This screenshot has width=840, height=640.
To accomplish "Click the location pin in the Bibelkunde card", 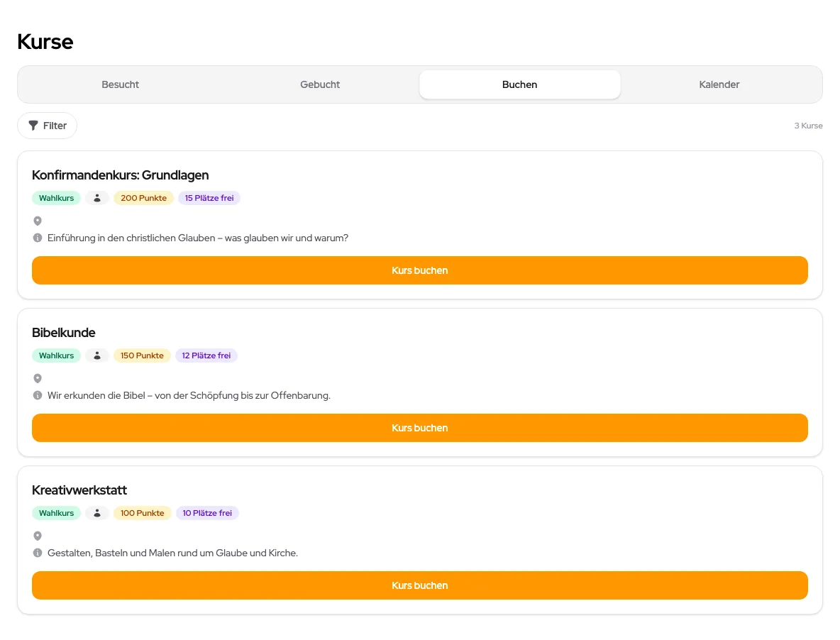I will tap(38, 378).
